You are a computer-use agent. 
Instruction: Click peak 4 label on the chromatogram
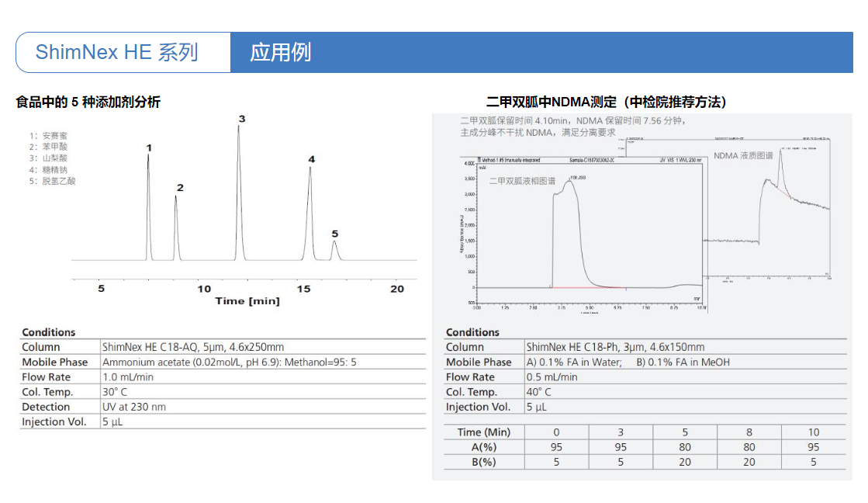click(x=312, y=159)
